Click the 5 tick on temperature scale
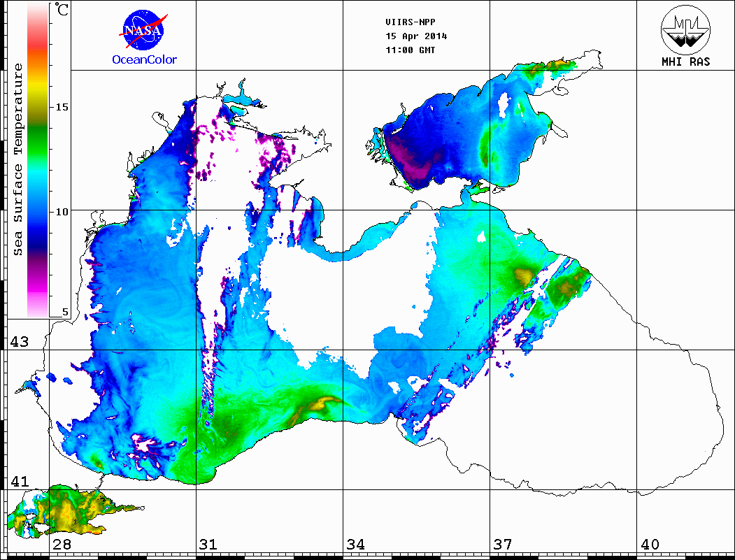Viewport: 735px width, 560px height. 65,313
